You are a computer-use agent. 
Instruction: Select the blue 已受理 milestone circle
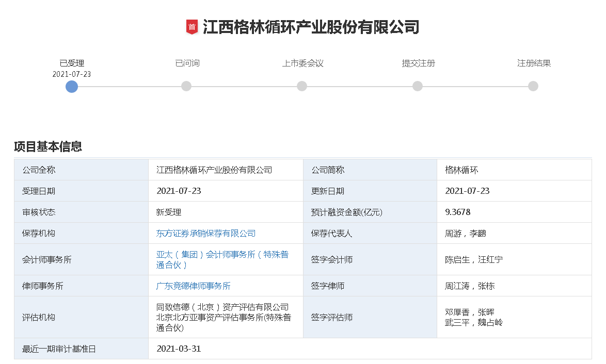(x=71, y=86)
